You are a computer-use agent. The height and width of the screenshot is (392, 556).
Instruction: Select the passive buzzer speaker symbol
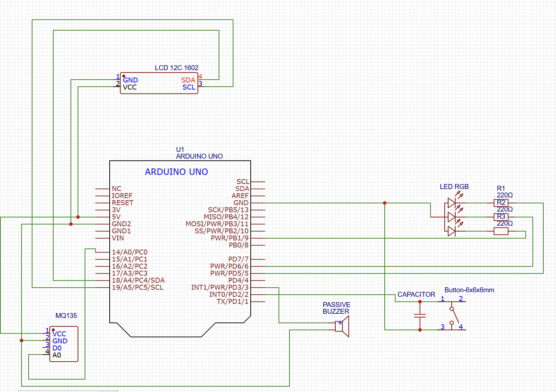[x=342, y=326]
